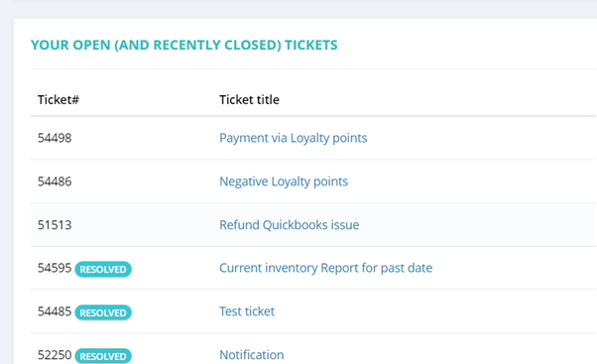Select ticket number 51513

click(x=55, y=224)
